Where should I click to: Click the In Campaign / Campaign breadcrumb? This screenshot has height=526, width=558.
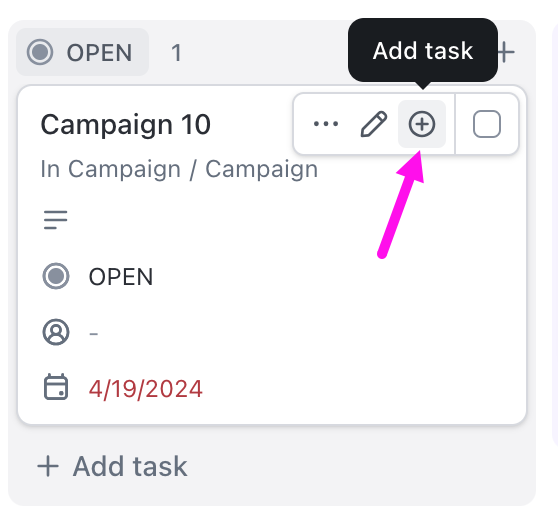coord(179,169)
